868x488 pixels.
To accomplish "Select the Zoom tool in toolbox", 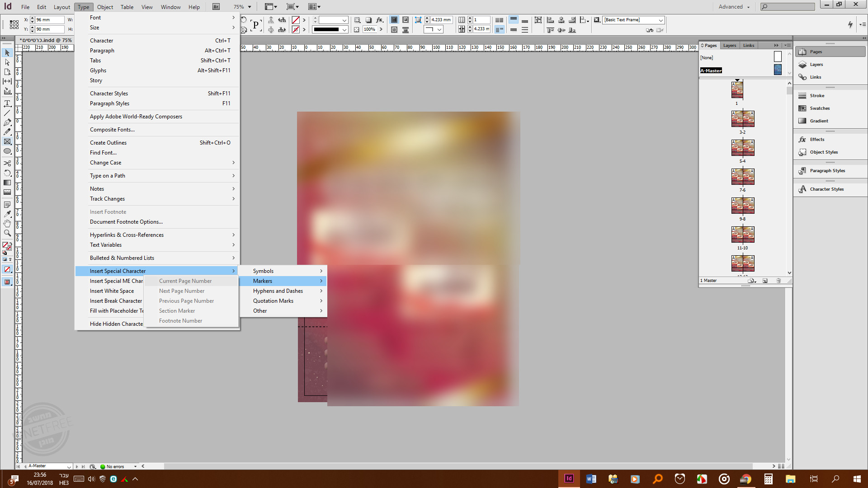I will coord(7,233).
